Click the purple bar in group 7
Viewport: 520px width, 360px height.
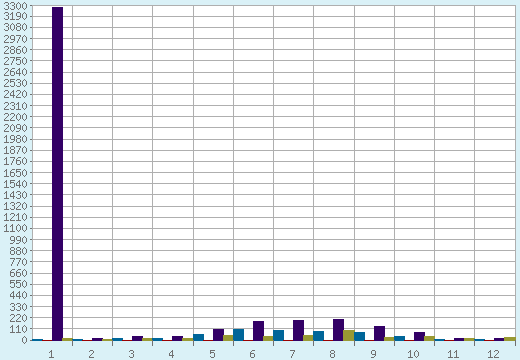pyautogui.click(x=298, y=330)
